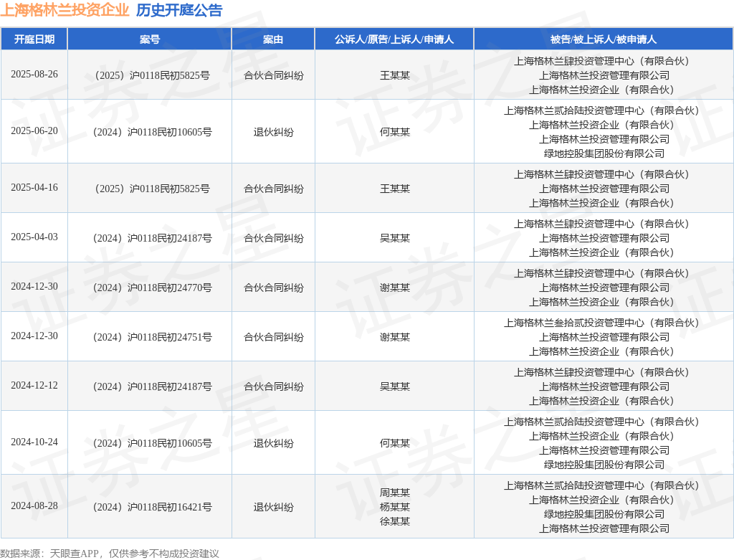Select case number 民初5825号 in 2025-04-16 row
The height and width of the screenshot is (560, 734).
click(152, 189)
